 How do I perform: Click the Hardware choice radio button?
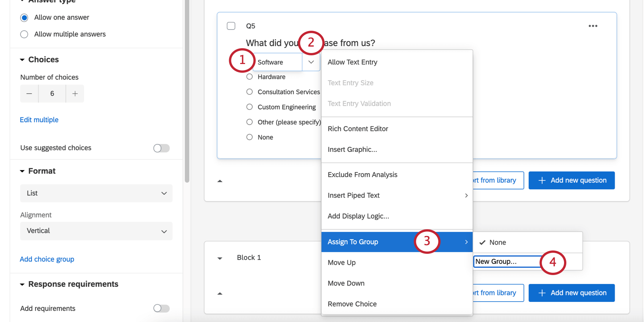click(249, 77)
